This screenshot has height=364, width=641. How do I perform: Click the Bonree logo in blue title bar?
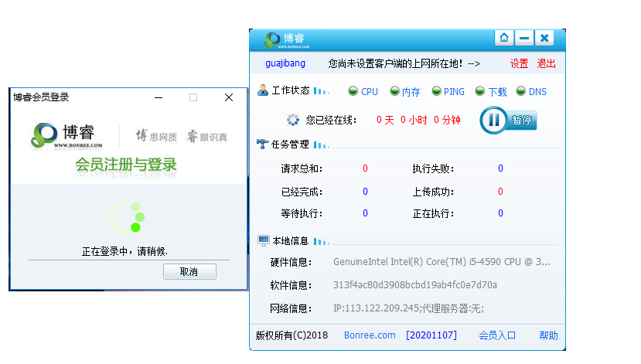(x=286, y=39)
